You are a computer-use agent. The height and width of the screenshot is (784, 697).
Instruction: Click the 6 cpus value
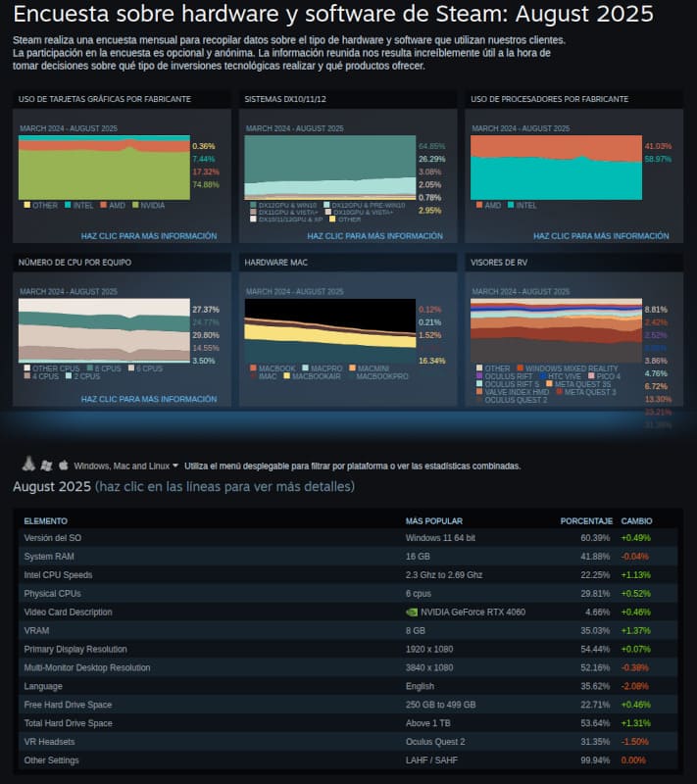pos(418,594)
